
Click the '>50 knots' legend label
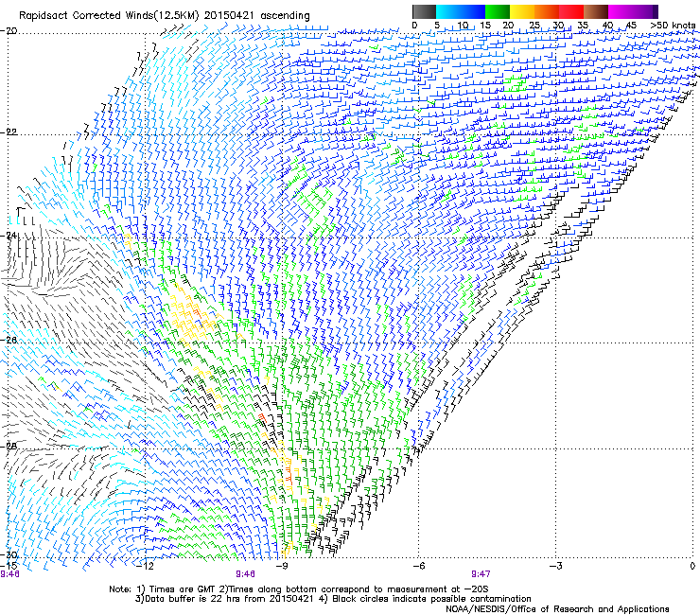[x=673, y=26]
